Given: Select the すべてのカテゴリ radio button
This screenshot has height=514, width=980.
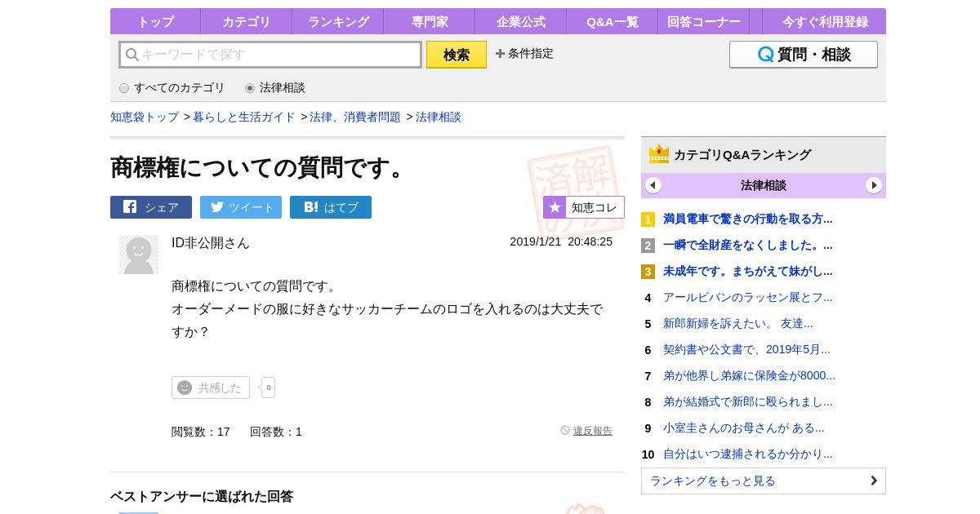Looking at the screenshot, I should 124,88.
